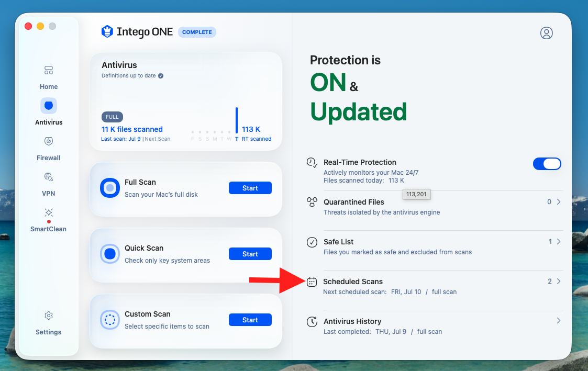Open the SmartClean sparkle icon
588x371 pixels.
48,212
